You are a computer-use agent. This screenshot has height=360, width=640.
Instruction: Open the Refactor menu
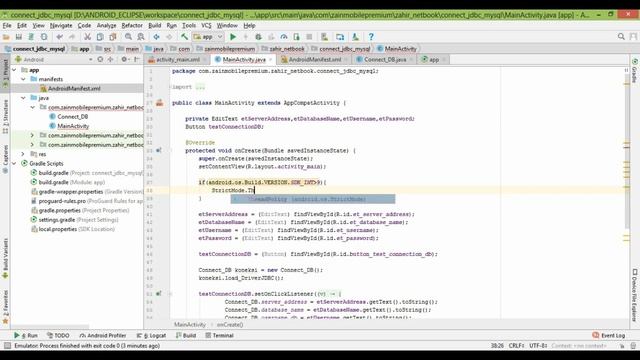[x=132, y=25]
